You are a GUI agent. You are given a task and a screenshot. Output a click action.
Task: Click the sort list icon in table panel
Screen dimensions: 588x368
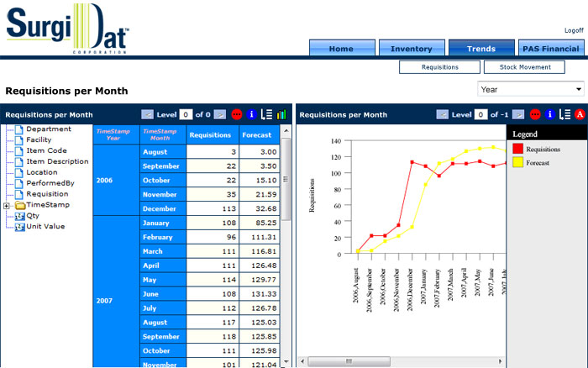coord(266,114)
